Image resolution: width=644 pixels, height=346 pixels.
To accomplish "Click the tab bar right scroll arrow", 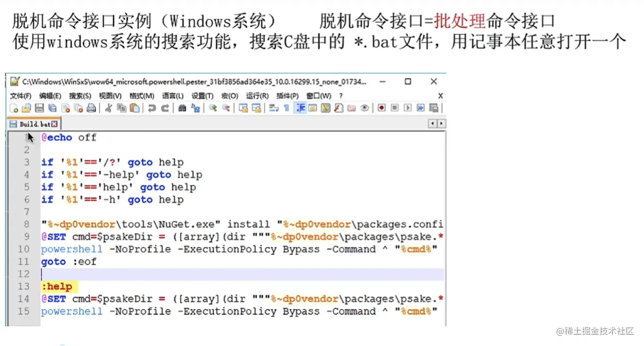I will click(441, 124).
